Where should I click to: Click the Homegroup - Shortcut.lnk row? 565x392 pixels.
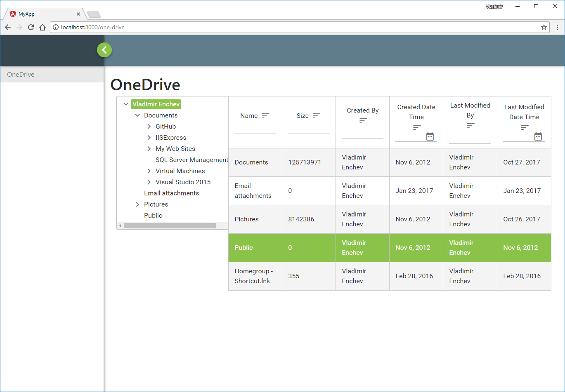(253, 276)
